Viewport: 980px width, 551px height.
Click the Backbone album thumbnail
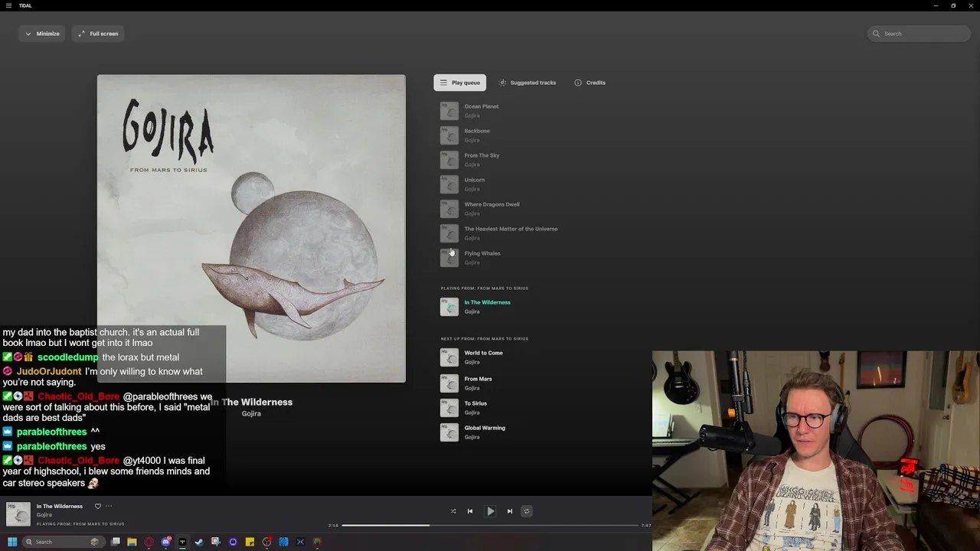(x=449, y=135)
